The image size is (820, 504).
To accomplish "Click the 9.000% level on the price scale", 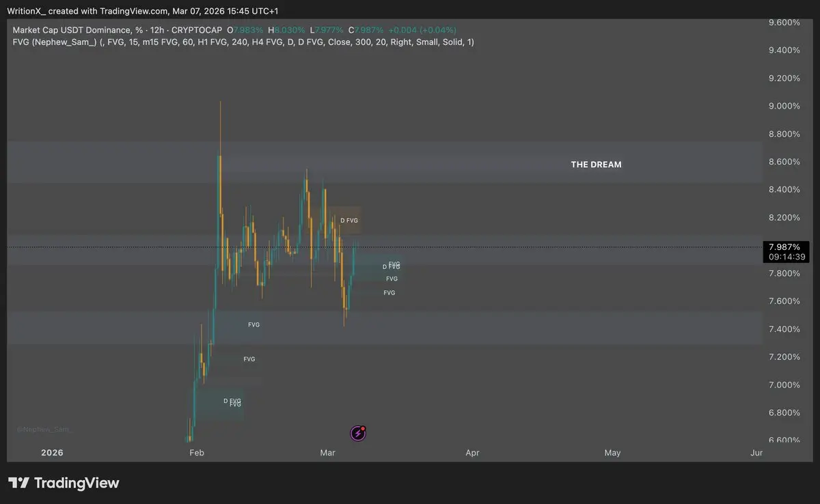I will [x=784, y=106].
